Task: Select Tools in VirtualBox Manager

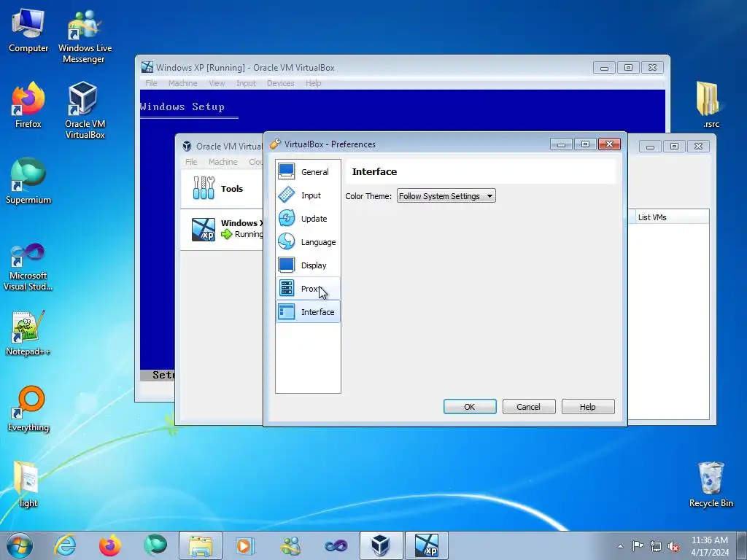Action: [x=222, y=189]
